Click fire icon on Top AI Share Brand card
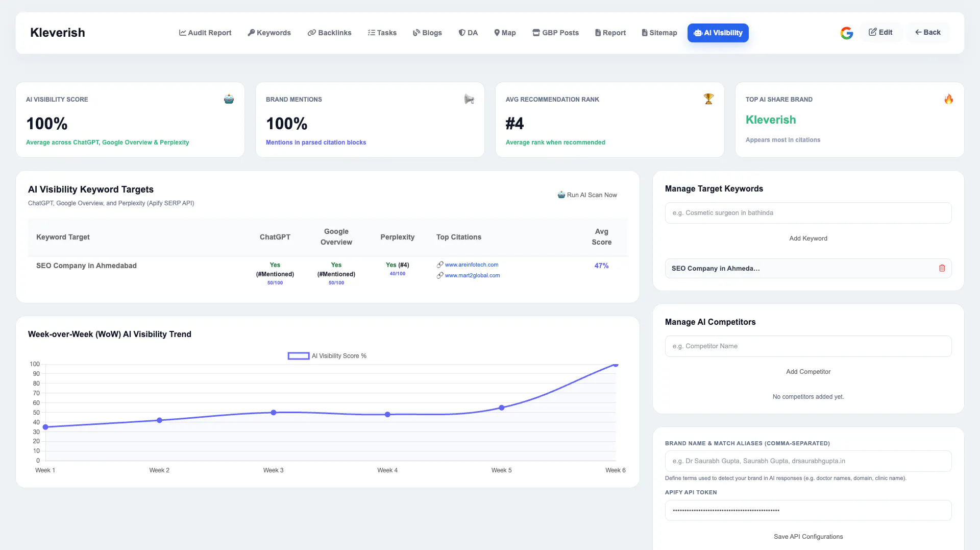The width and height of the screenshot is (980, 550). (948, 99)
